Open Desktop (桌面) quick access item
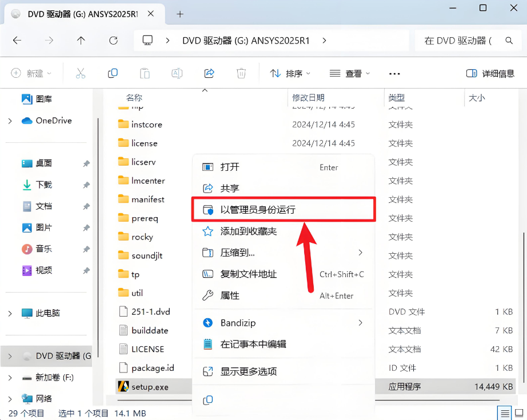The width and height of the screenshot is (527, 420). click(x=37, y=163)
